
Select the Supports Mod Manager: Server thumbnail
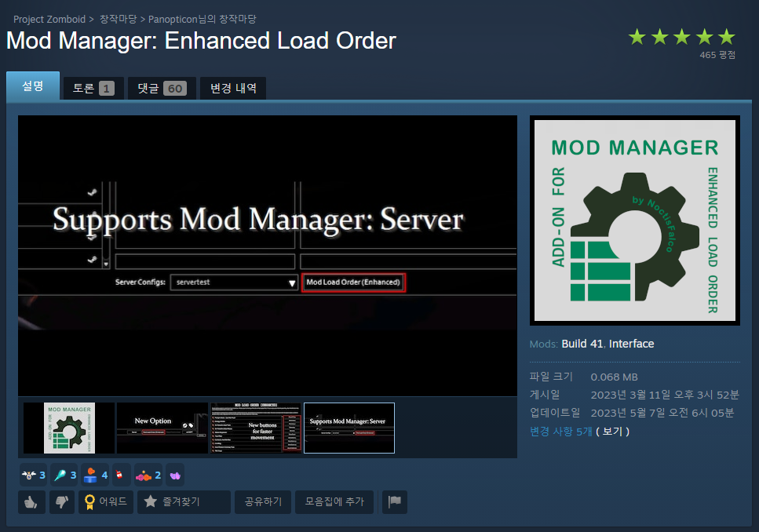click(x=349, y=428)
